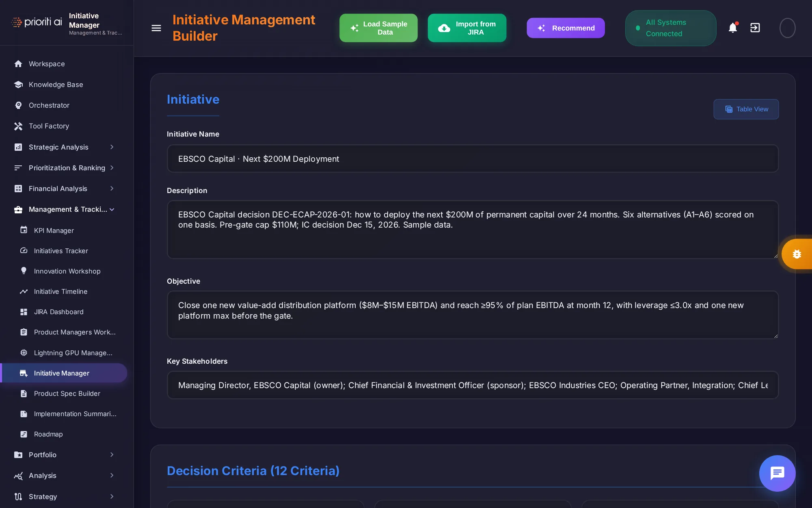This screenshot has height=508, width=812.
Task: Expand the Strategic Analysis chevron
Action: 112,147
